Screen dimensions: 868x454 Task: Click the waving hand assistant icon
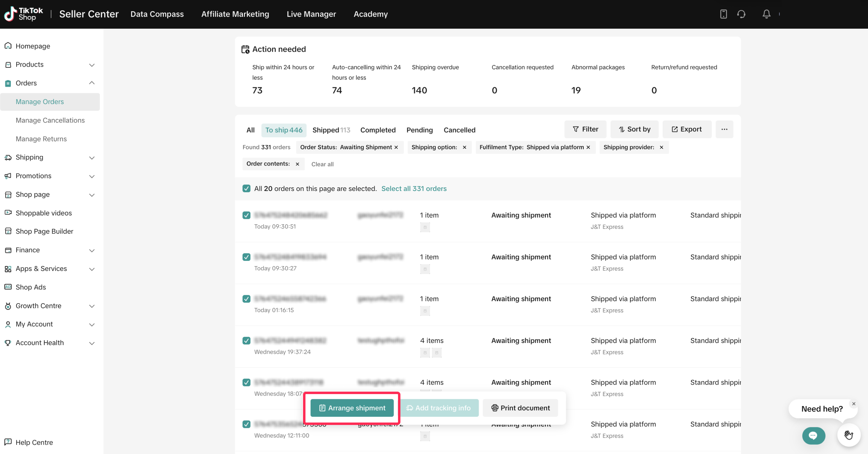848,435
